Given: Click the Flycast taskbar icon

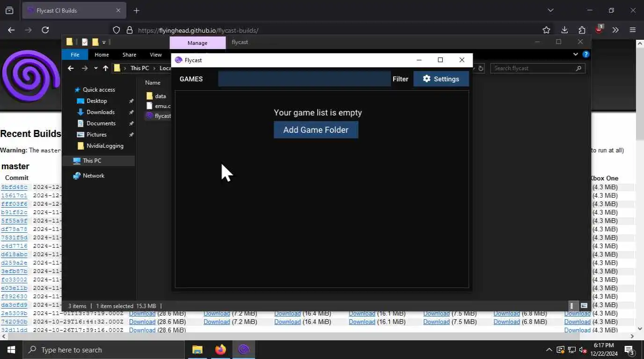Looking at the screenshot, I should 243,350.
